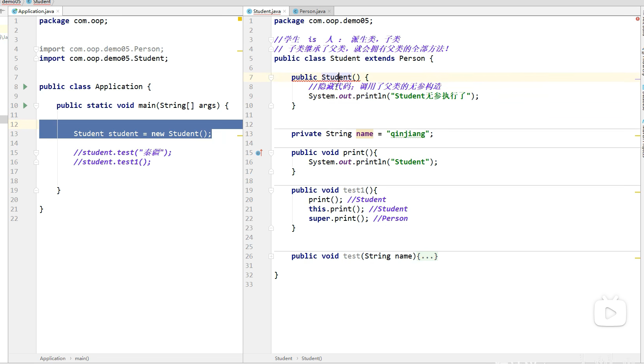Click 'this' in the this.print() call
The width and height of the screenshot is (644, 364).
pyautogui.click(x=317, y=209)
